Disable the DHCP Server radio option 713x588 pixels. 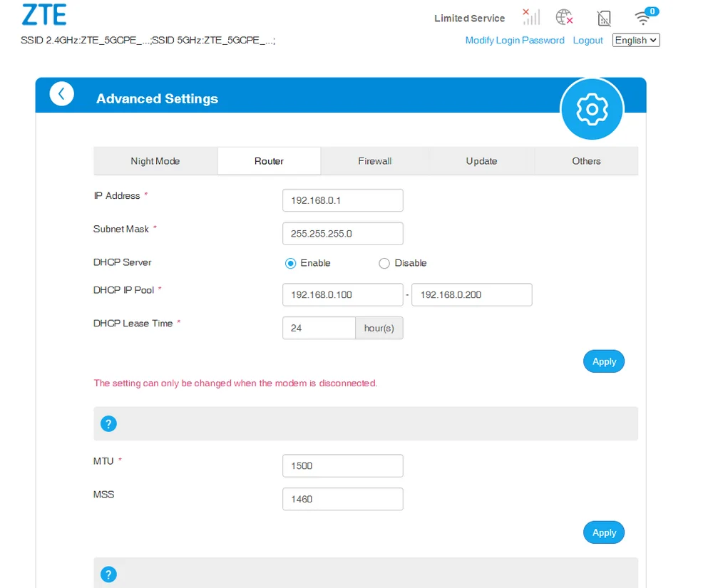[x=384, y=264]
